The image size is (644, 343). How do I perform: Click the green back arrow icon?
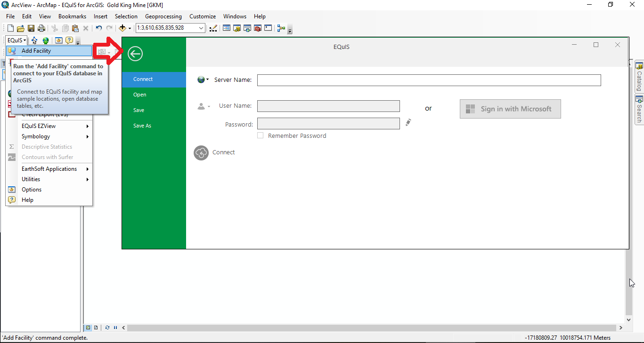(135, 54)
